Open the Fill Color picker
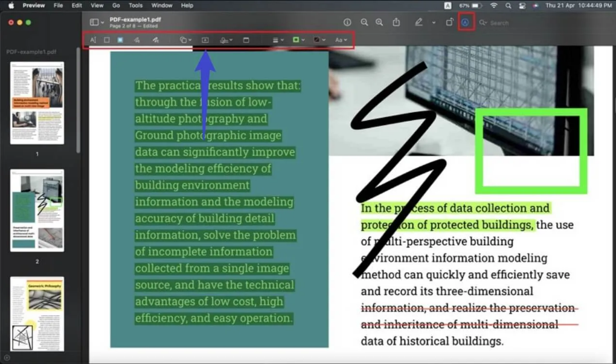The image size is (616, 364). 319,40
